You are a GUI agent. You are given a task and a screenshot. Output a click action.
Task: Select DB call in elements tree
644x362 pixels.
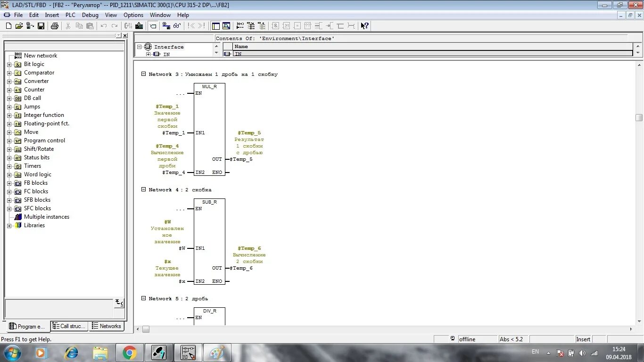click(x=33, y=98)
